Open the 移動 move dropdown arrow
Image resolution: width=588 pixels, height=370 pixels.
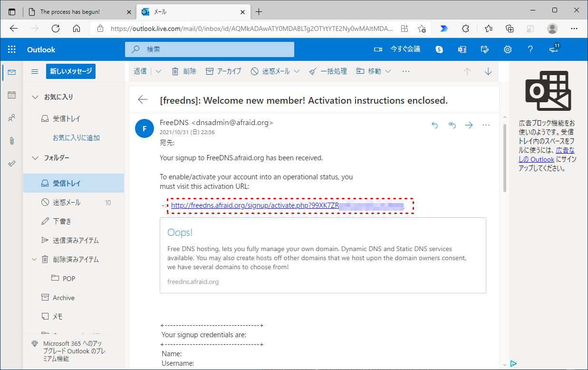coord(388,71)
